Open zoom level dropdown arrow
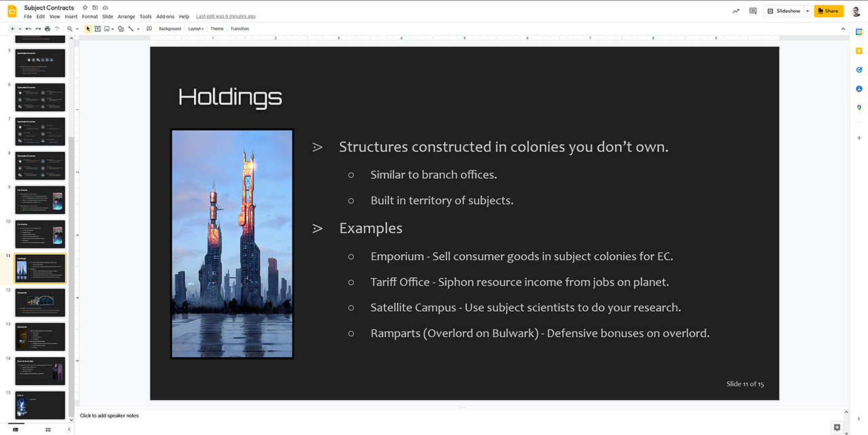Image resolution: width=868 pixels, height=435 pixels. pyautogui.click(x=77, y=28)
